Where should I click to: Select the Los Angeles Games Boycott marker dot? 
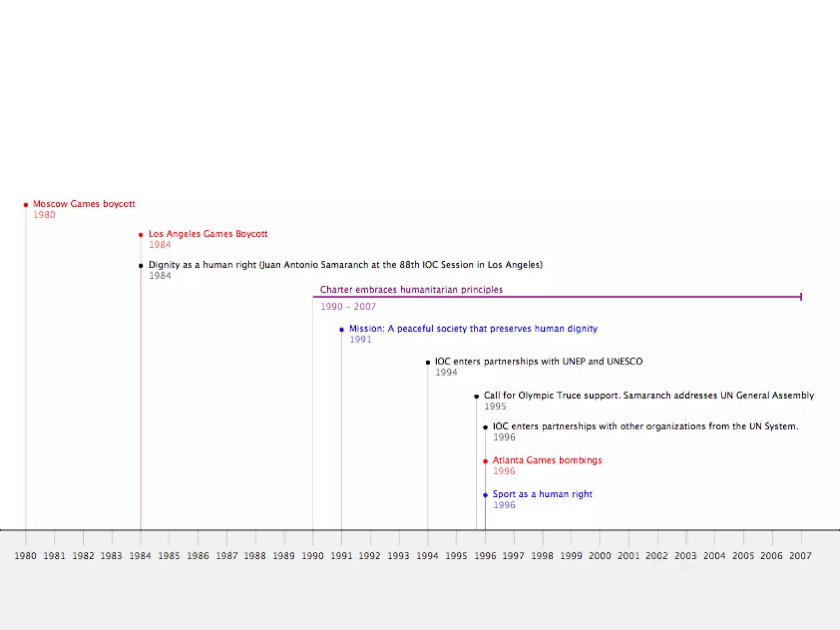click(141, 235)
